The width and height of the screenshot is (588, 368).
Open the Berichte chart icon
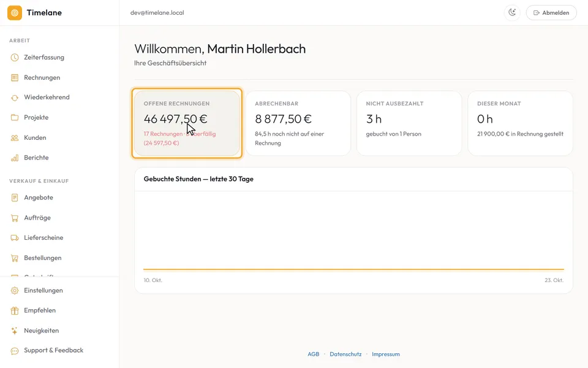pyautogui.click(x=15, y=158)
